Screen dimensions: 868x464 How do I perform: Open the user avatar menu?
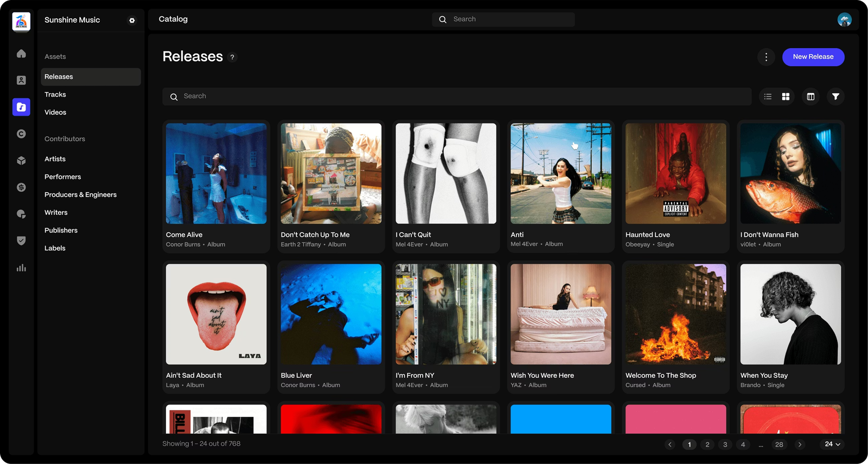point(844,20)
